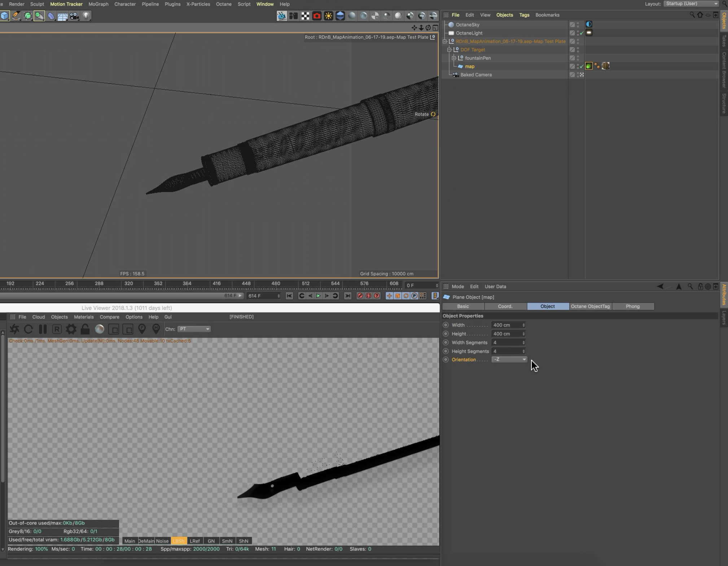The width and height of the screenshot is (728, 566).
Task: Play the timeline animation forward
Action: click(x=318, y=296)
